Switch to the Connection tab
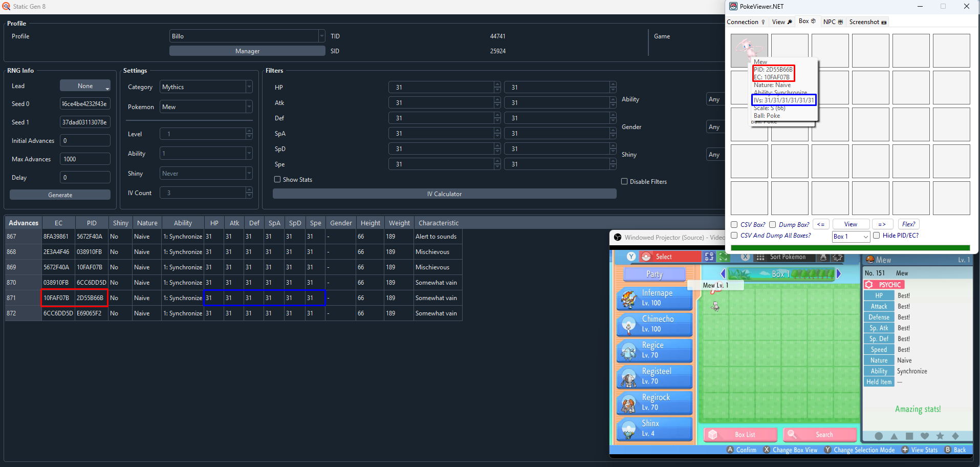This screenshot has width=980, height=467. coord(746,22)
